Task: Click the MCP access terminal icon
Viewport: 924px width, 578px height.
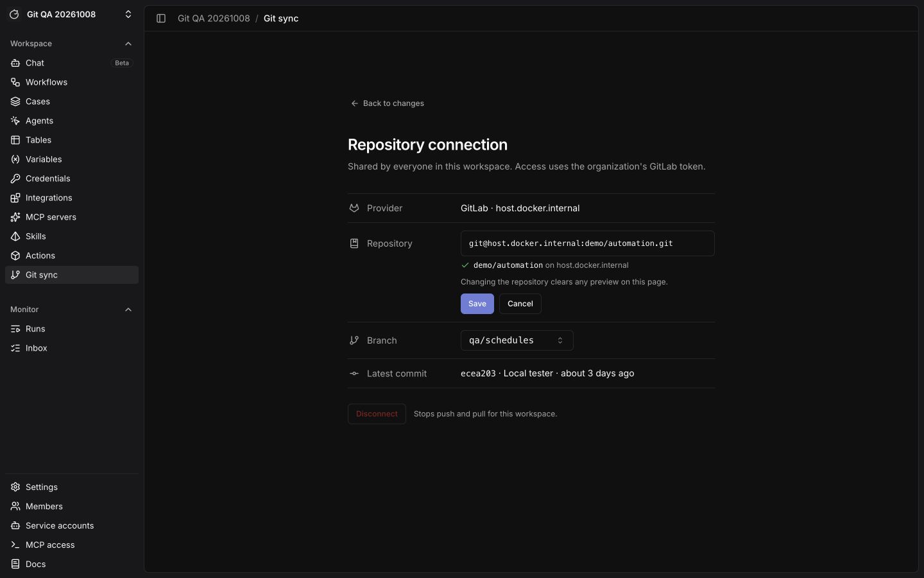Action: 15,545
